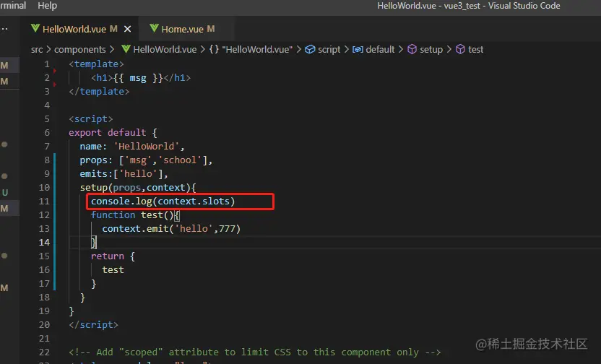Select the components breadcrumb
This screenshot has height=364, width=601.
click(79, 50)
